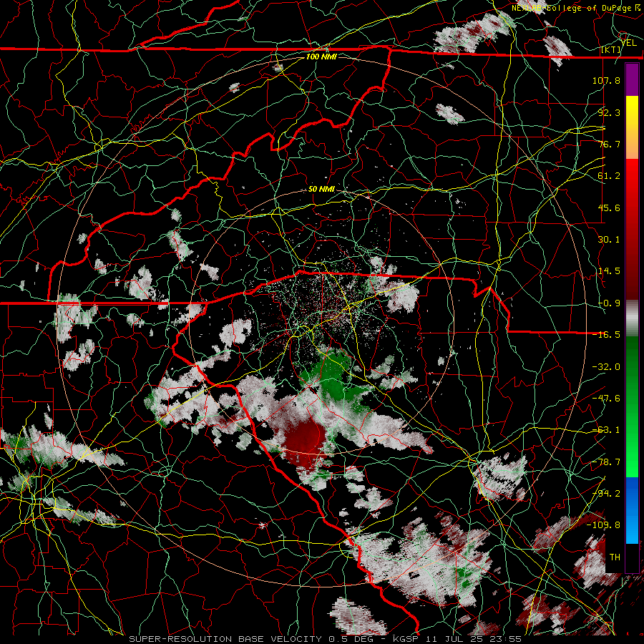Click the 45.6 velocity scale value

tap(609, 208)
